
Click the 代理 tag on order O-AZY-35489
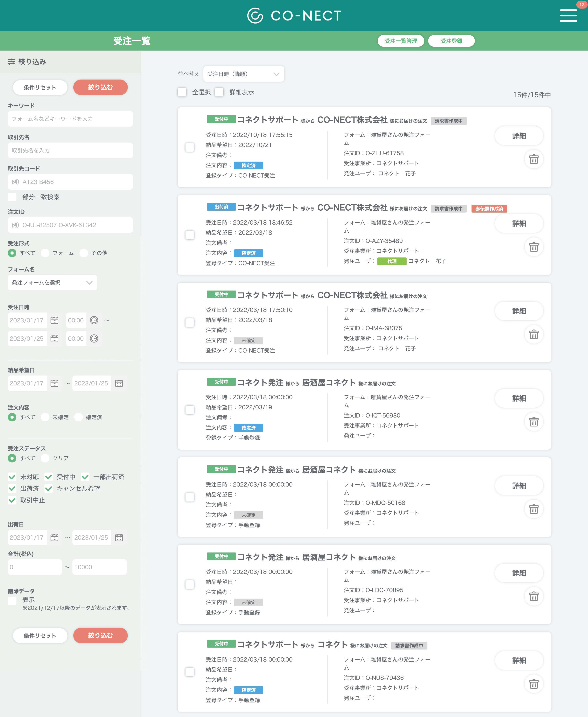click(392, 261)
